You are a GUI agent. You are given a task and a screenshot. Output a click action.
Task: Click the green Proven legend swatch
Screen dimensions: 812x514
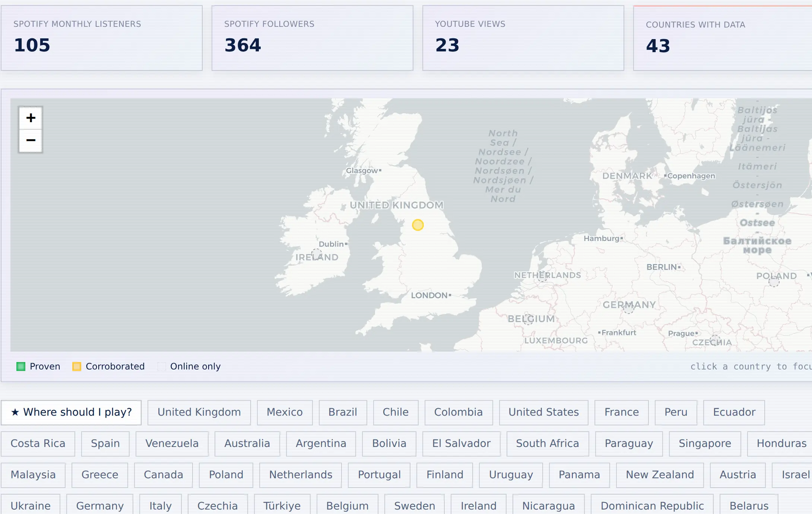click(21, 367)
